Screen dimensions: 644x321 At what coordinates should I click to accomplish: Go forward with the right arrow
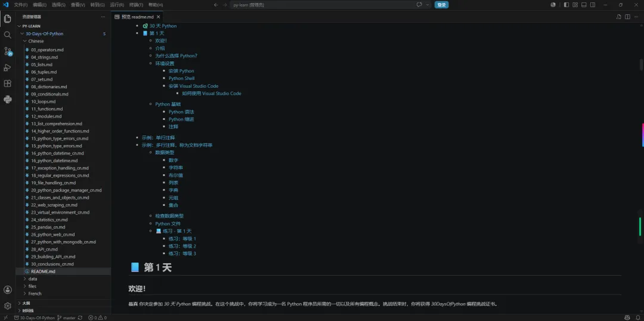[225, 5]
